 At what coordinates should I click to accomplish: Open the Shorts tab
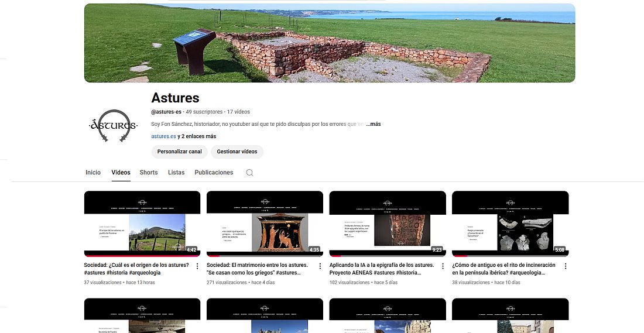(x=149, y=173)
